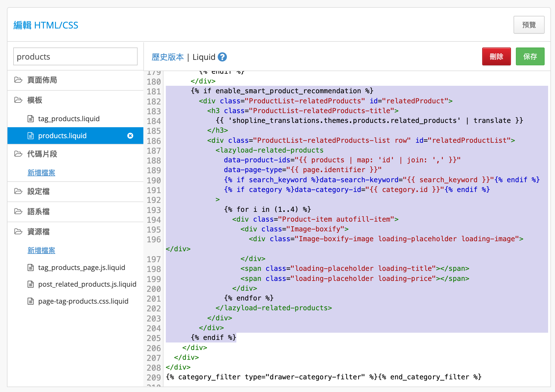Click the file icon for page-tag-products.css.liquid
The height and width of the screenshot is (392, 555).
point(31,301)
